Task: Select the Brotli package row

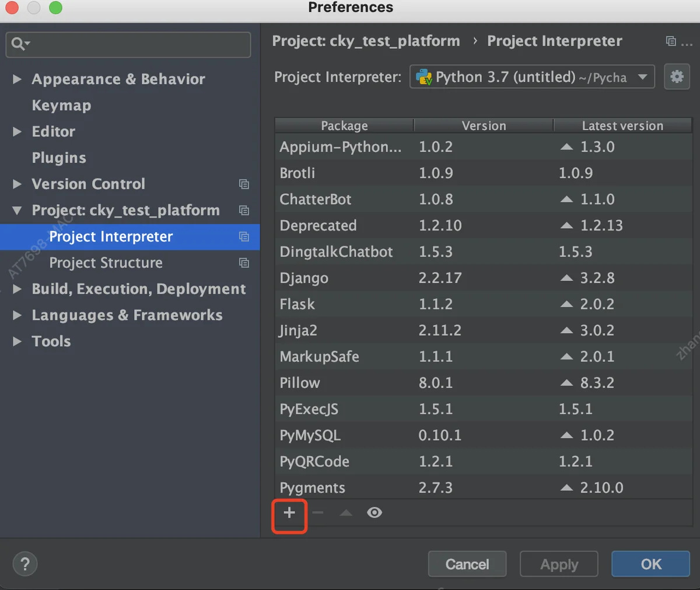Action: [484, 173]
